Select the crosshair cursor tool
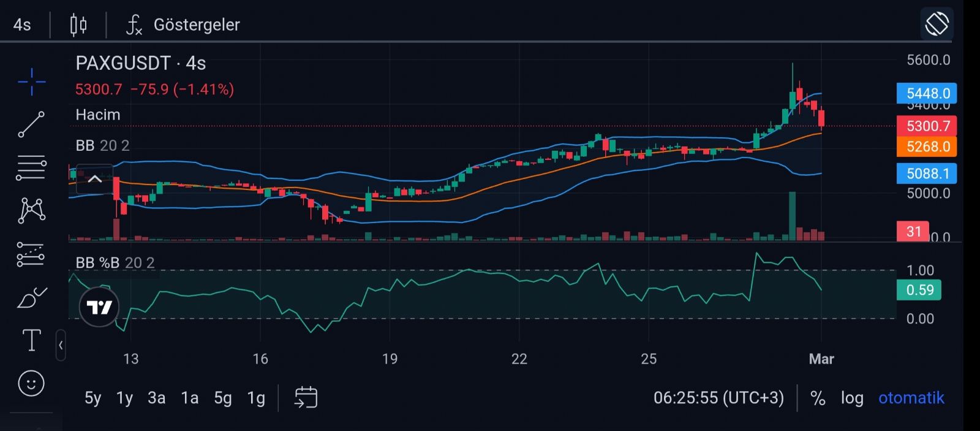980x431 pixels. click(x=31, y=82)
